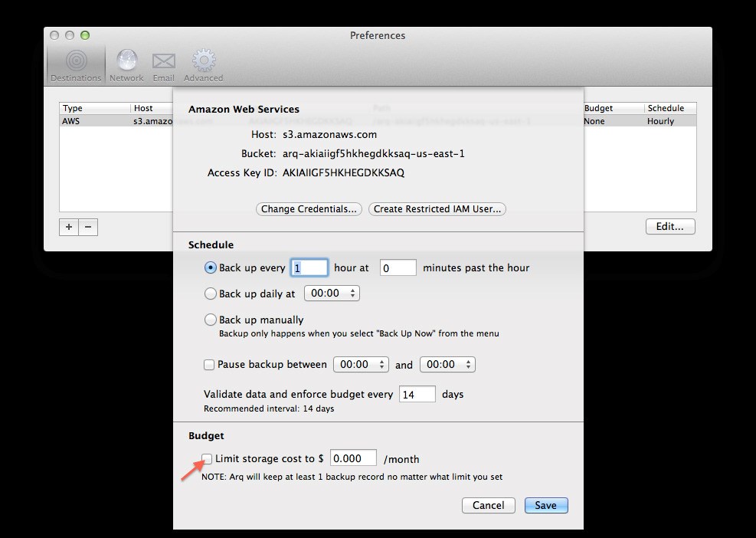Cancel the destination settings sheet
Image resolution: width=756 pixels, height=538 pixels.
489,505
